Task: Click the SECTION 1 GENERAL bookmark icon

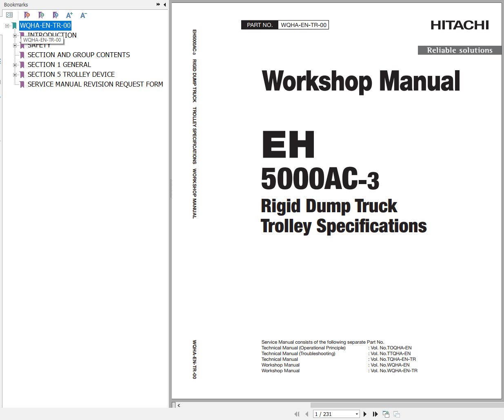Action: 22,65
